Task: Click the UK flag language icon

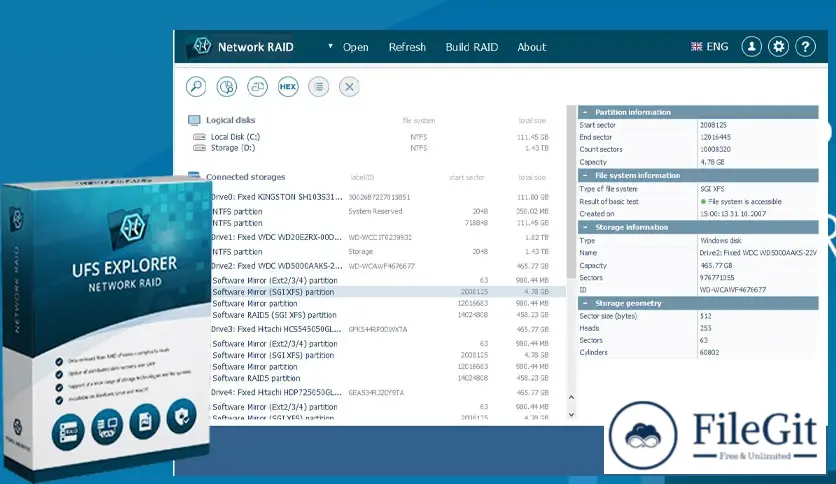Action: (696, 47)
